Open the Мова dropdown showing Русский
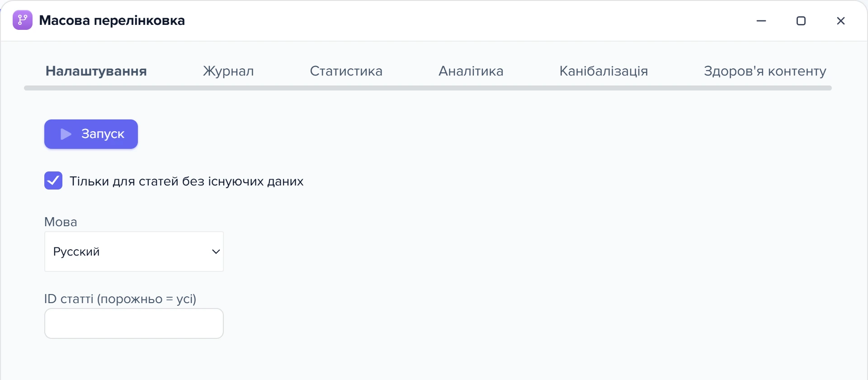The height and width of the screenshot is (380, 868). tap(134, 252)
